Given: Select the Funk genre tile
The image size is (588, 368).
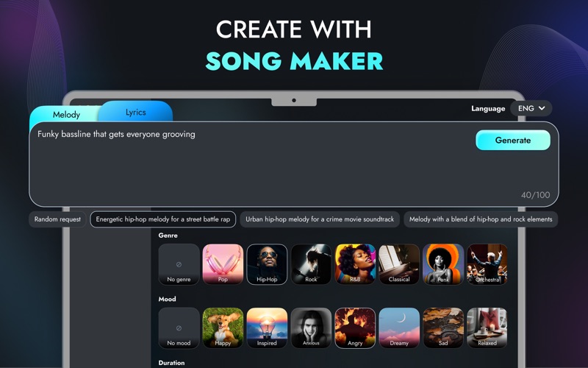Looking at the screenshot, I should 443,264.
